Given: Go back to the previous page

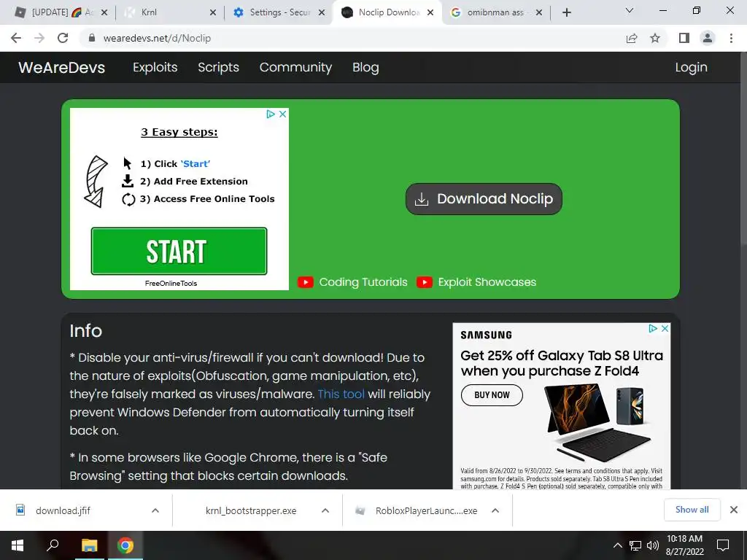Looking at the screenshot, I should point(16,38).
